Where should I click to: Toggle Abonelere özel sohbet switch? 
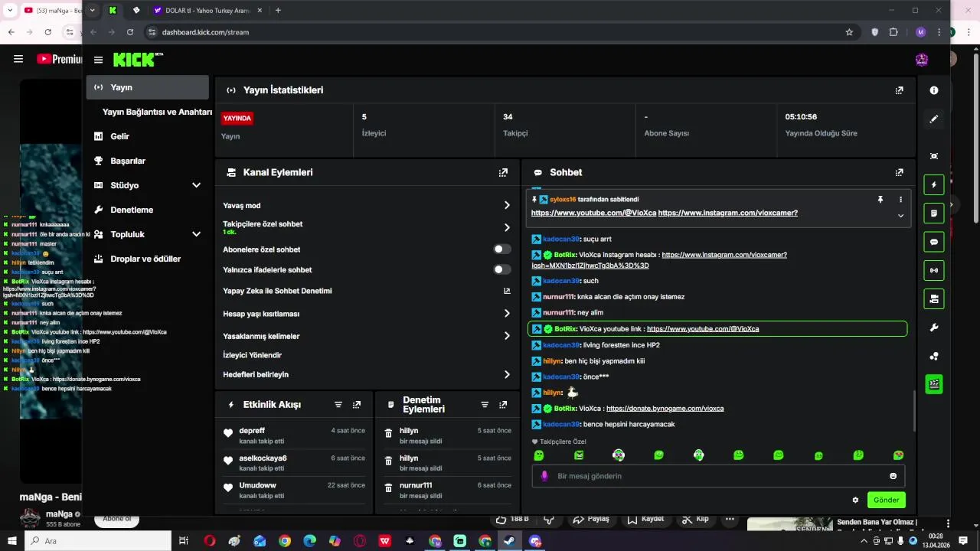pyautogui.click(x=502, y=249)
